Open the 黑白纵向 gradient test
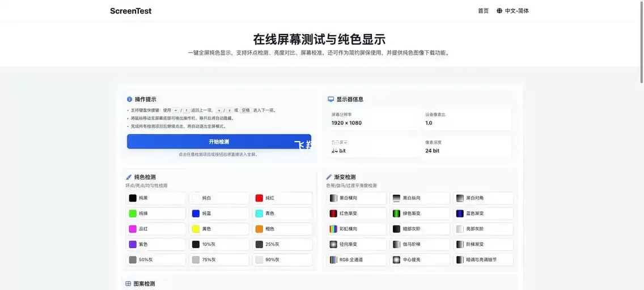The image size is (644, 290). click(420, 198)
